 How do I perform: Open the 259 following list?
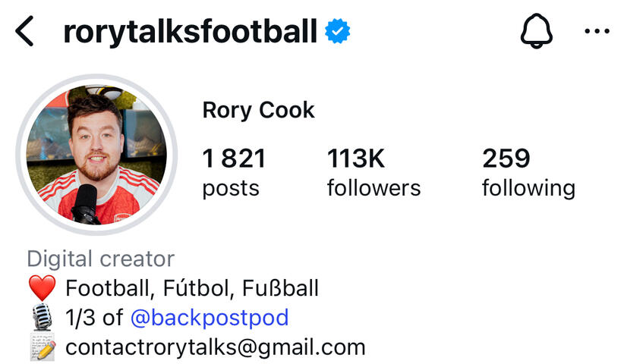point(528,172)
